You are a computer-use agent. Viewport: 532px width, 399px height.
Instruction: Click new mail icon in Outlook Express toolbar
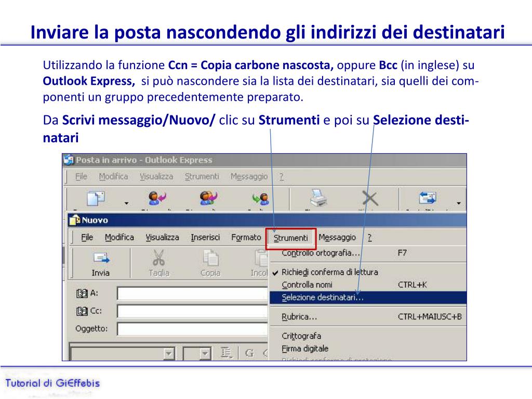point(96,198)
